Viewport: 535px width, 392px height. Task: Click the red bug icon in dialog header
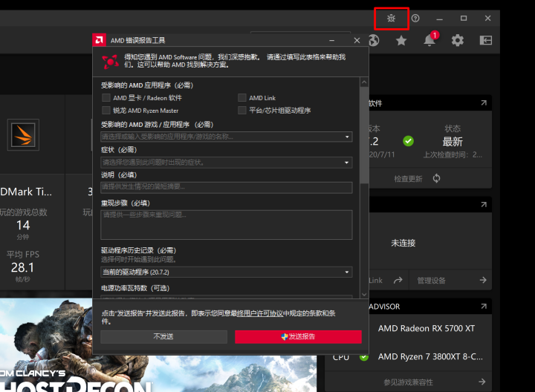[x=111, y=62]
